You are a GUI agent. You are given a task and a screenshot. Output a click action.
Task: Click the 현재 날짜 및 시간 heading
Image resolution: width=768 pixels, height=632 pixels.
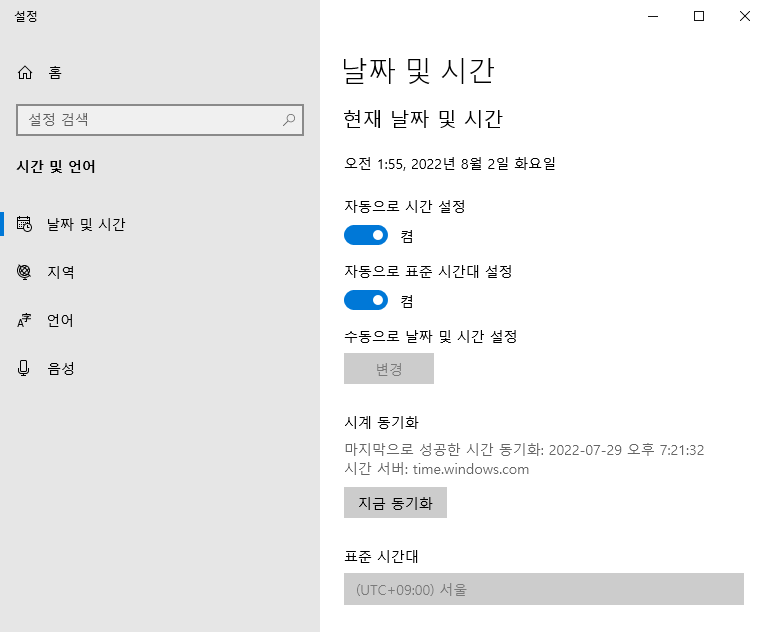(x=423, y=119)
